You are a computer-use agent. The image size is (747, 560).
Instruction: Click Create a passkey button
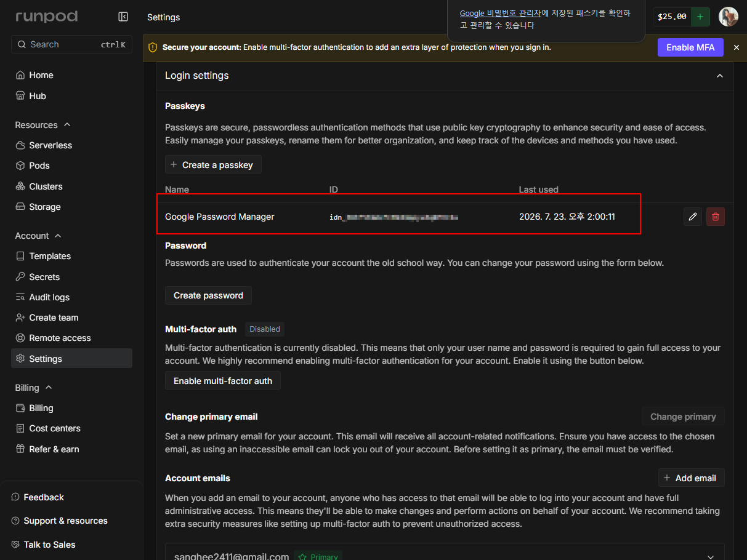tap(213, 165)
